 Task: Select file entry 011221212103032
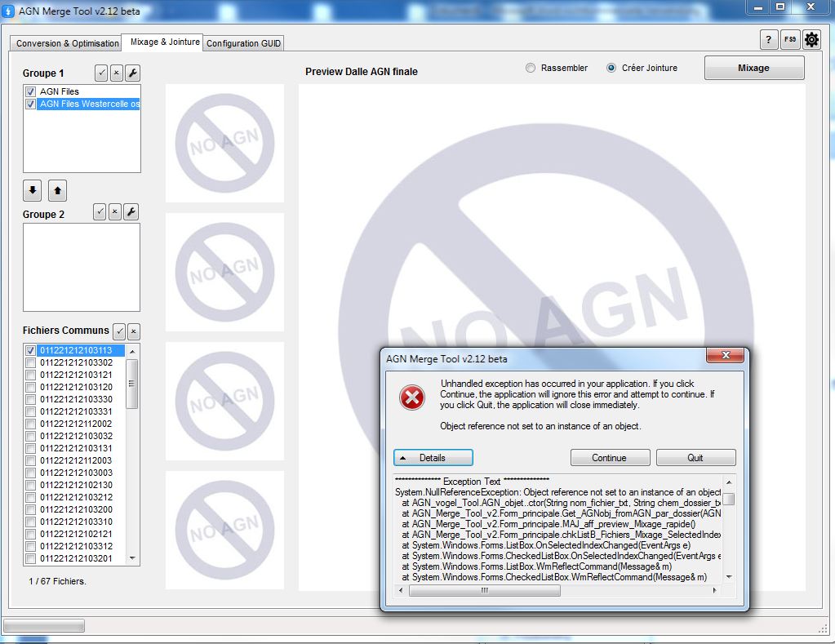pos(76,436)
